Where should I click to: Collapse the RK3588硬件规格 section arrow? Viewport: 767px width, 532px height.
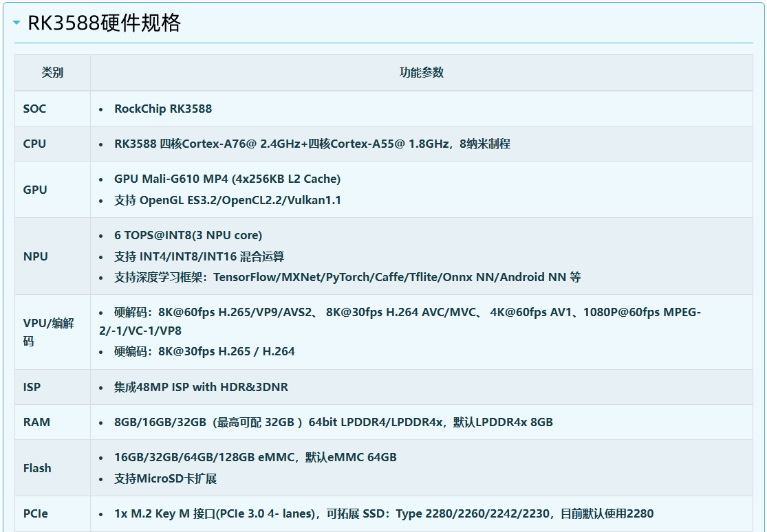(17, 23)
